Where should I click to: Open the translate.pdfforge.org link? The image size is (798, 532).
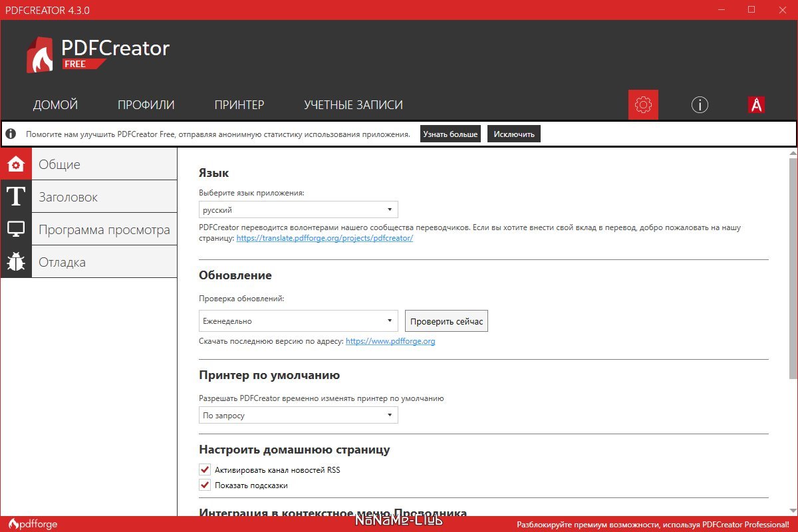pyautogui.click(x=325, y=238)
